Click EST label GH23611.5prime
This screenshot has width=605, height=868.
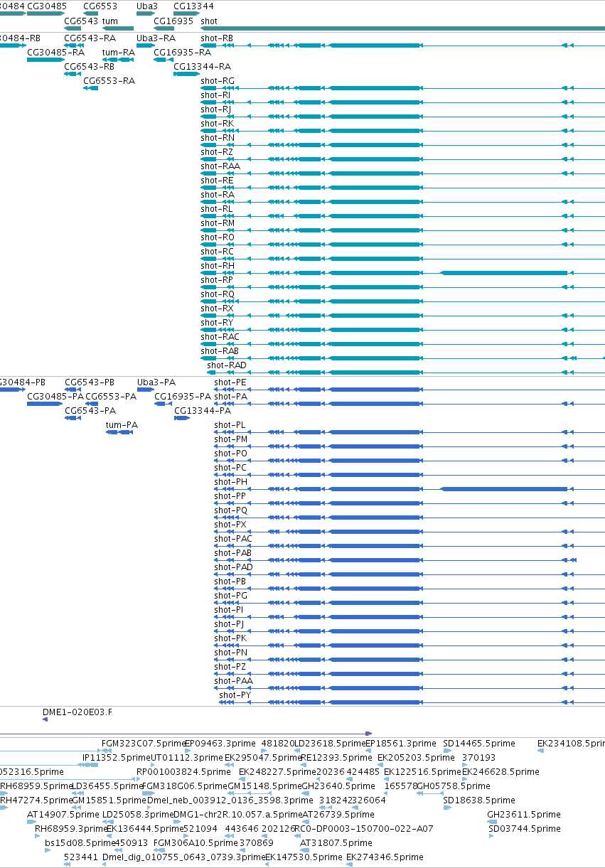point(524,815)
